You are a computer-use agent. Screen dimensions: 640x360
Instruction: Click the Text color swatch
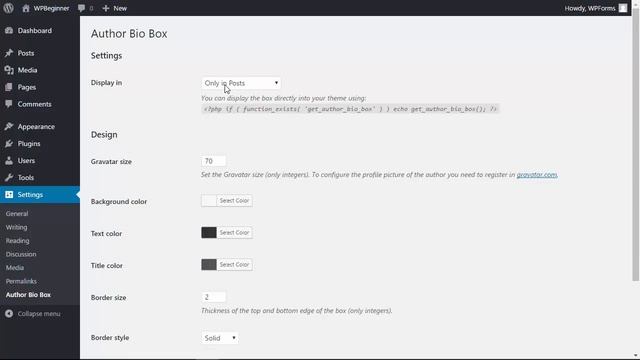click(209, 232)
